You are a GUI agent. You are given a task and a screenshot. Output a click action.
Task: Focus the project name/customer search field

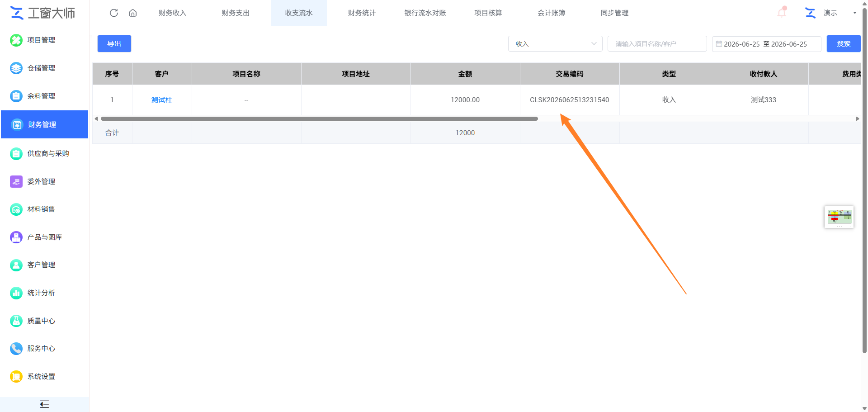[657, 44]
